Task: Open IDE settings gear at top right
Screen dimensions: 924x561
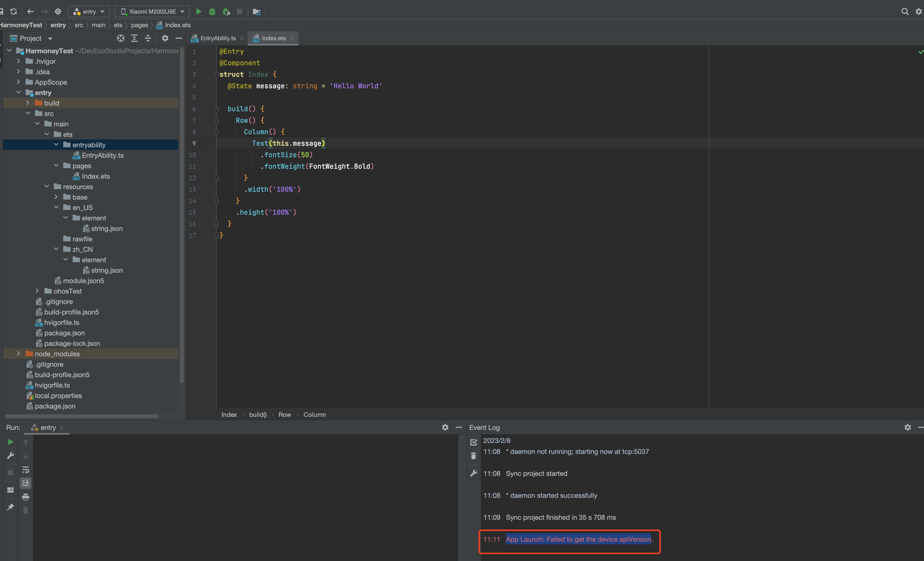Action: [918, 11]
